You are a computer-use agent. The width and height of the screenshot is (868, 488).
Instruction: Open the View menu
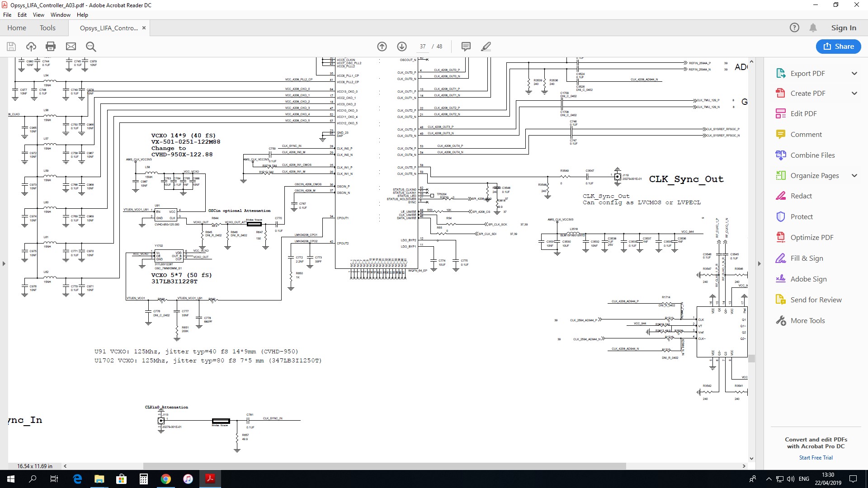(x=38, y=15)
